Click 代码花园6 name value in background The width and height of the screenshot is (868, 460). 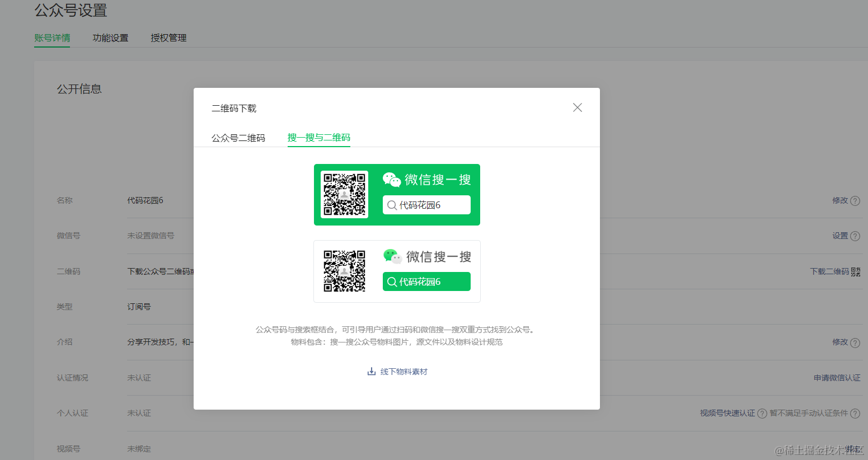coord(145,200)
